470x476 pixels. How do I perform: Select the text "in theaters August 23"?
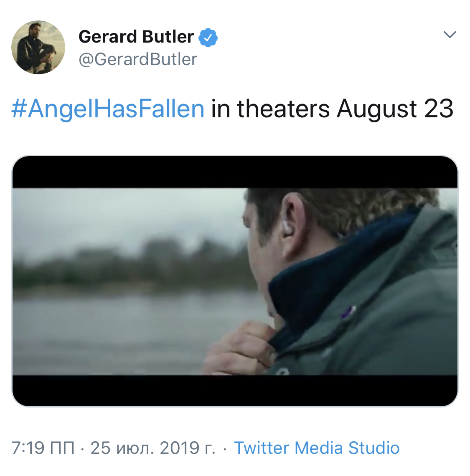[x=332, y=109]
